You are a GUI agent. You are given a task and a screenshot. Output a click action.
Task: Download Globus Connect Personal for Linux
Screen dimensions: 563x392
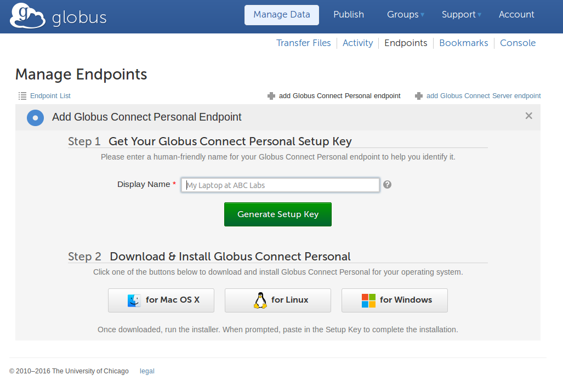[x=278, y=300]
